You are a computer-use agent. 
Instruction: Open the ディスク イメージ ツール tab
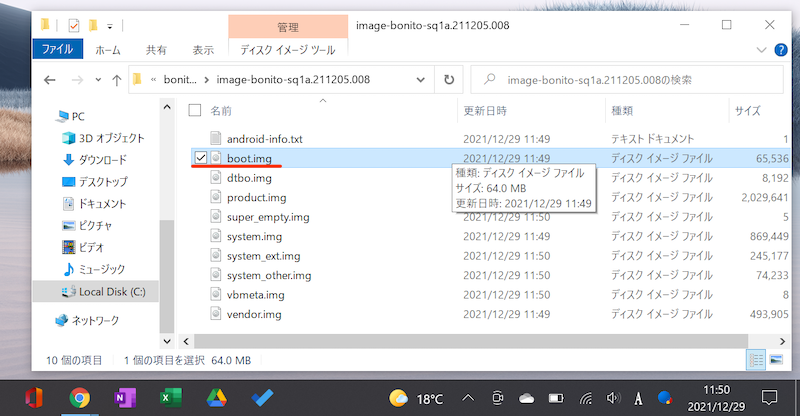pos(288,49)
